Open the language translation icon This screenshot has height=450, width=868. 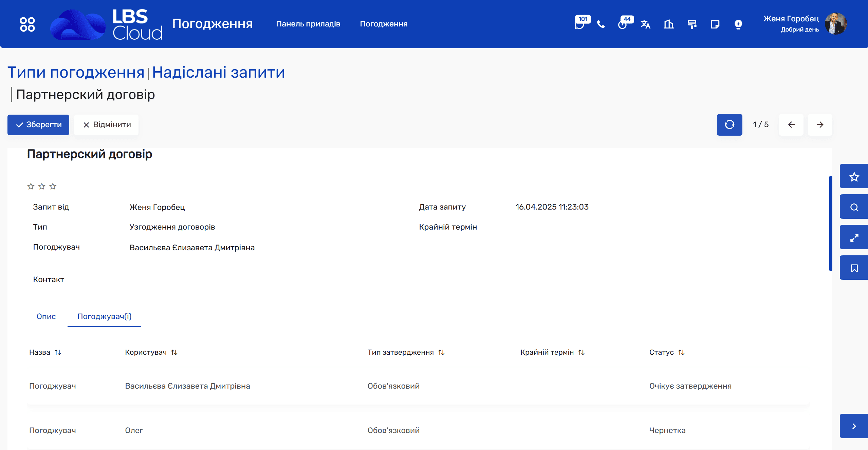point(645,24)
